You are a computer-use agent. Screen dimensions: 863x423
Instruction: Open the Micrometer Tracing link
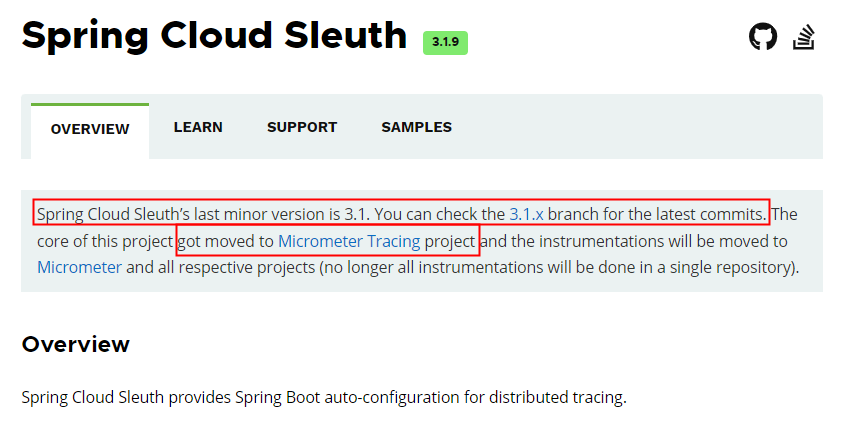[349, 241]
